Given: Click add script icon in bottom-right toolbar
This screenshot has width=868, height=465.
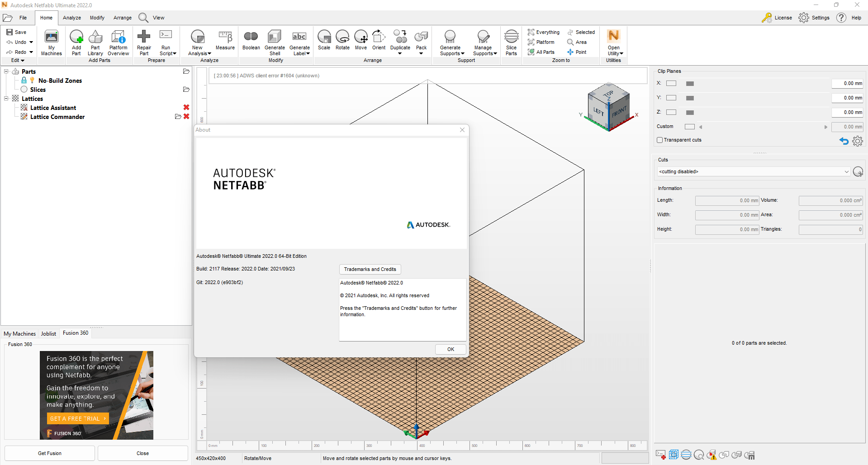Looking at the screenshot, I should coord(660,455).
